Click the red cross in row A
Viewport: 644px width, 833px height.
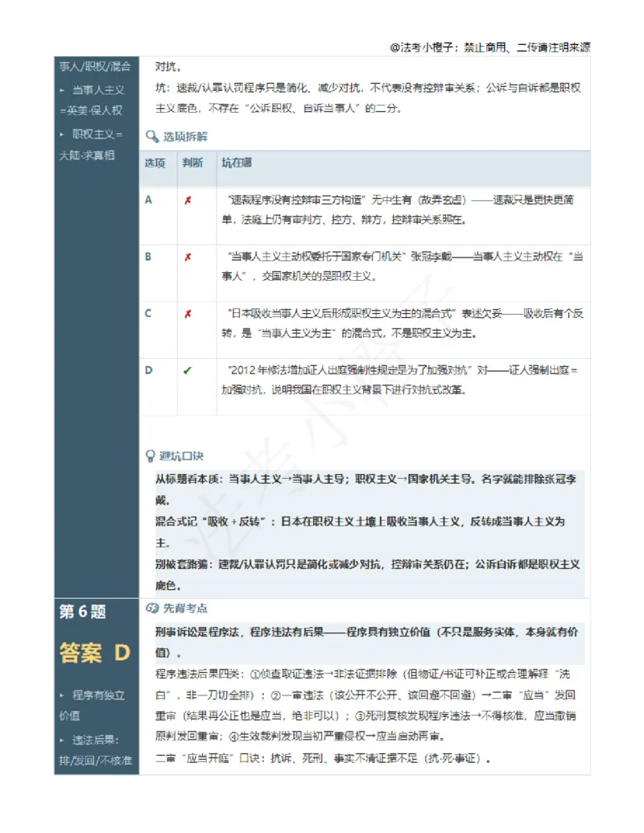pos(188,200)
